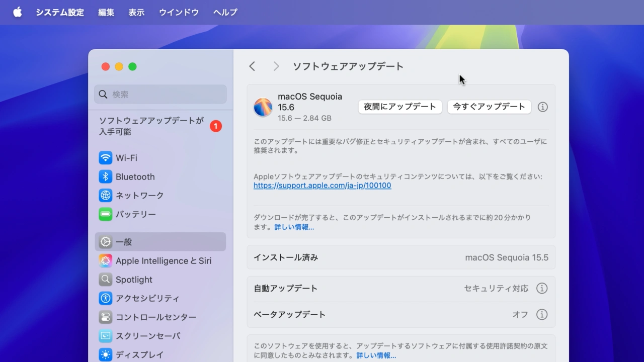644x362 pixels.
Task: Open Bluetooth settings icon
Action: (x=105, y=177)
